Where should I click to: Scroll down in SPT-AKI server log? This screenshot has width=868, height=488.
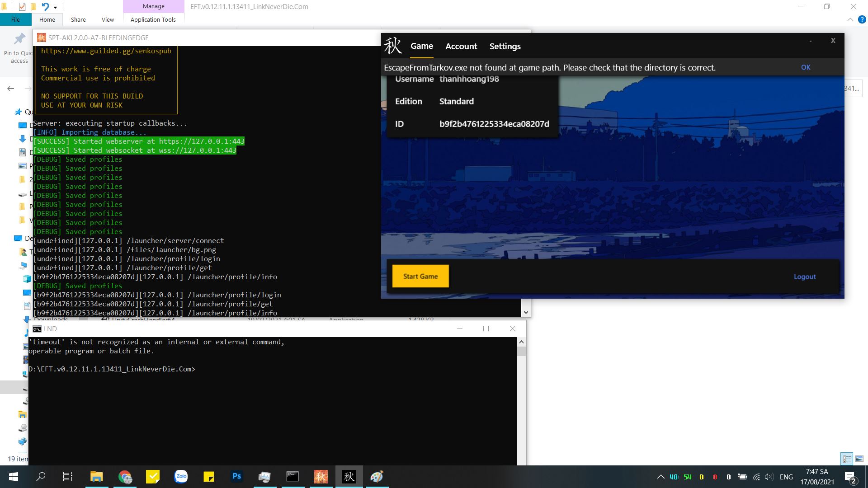click(526, 313)
